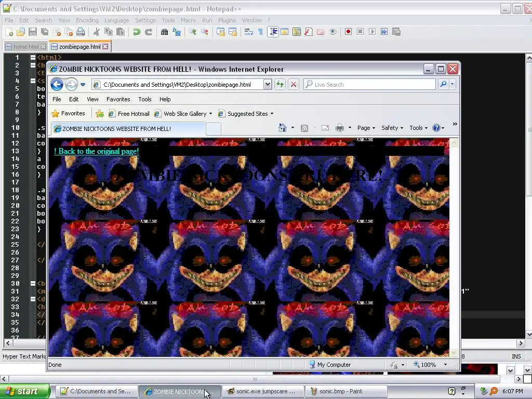Expand the Web Slice Gallery dropdown
Image resolution: width=532 pixels, height=399 pixels.
coord(210,114)
